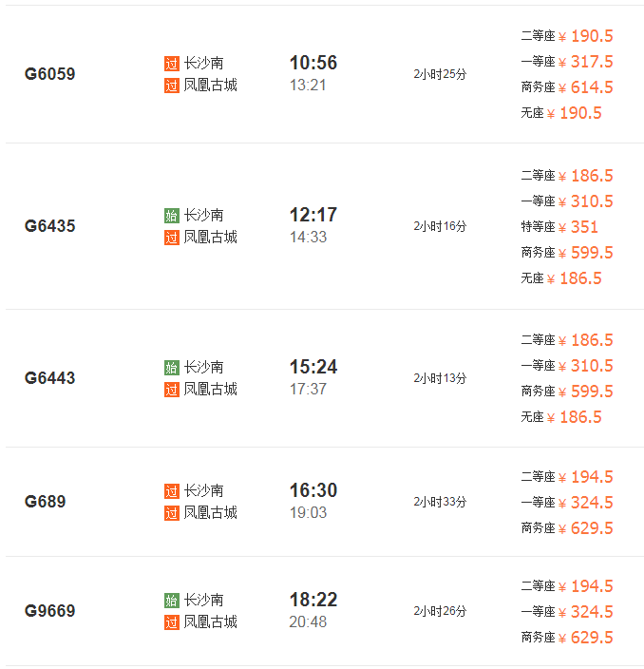
Task: Click the green 始 icon in G6443 row
Action: tap(171, 368)
